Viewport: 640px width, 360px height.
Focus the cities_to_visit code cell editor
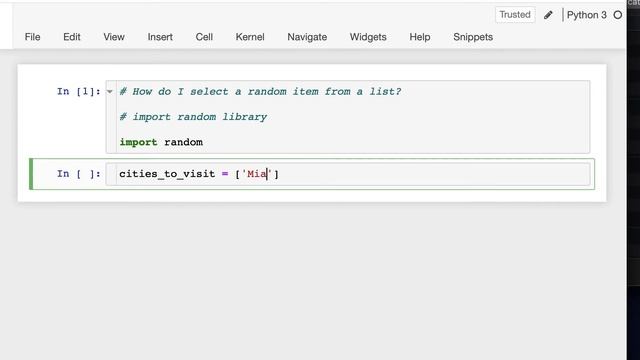(x=348, y=174)
